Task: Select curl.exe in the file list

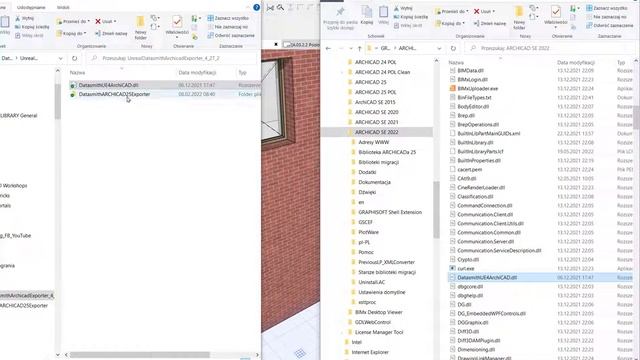Action: tap(466, 269)
